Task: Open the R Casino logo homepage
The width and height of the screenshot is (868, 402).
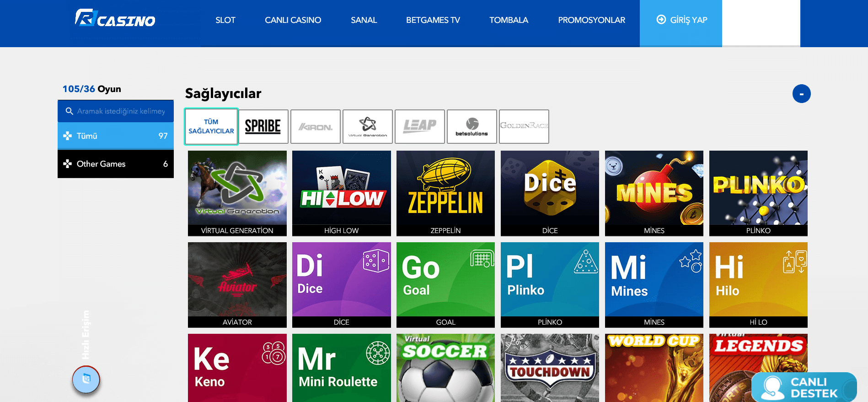Action: [x=115, y=18]
